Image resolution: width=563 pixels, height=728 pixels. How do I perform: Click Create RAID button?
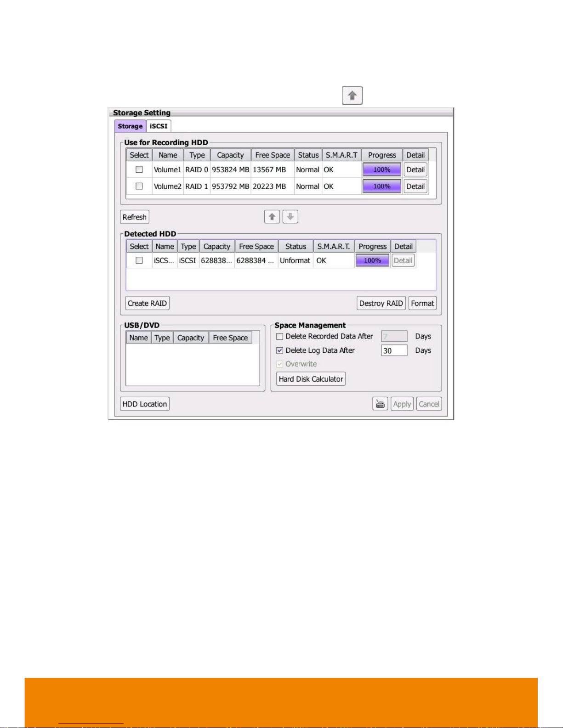[147, 303]
